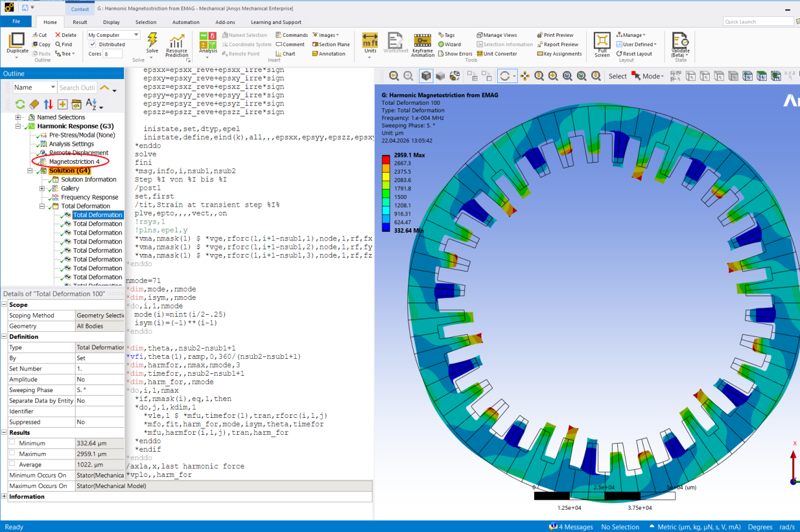Click the Quick Launch search field
Image resolution: width=800 pixels, height=532 pixels.
click(x=758, y=22)
